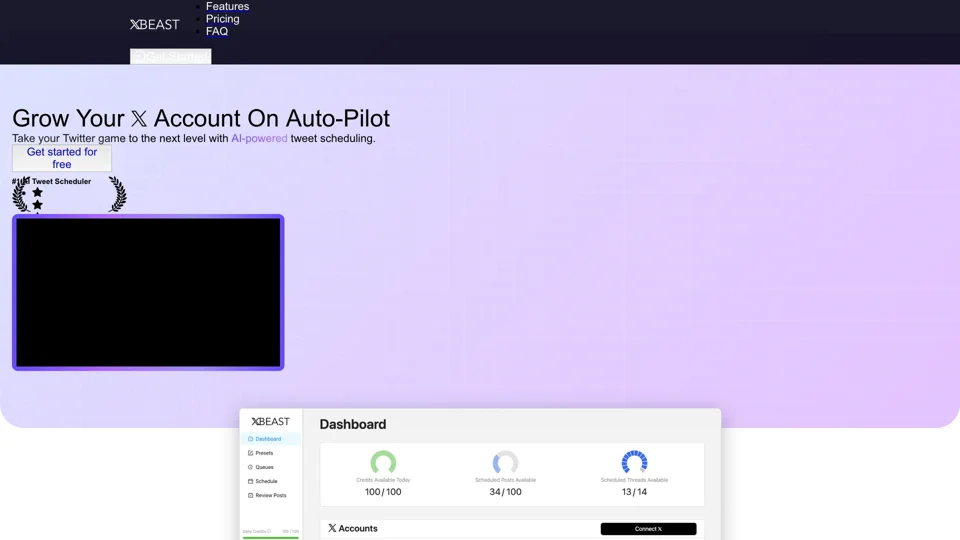Viewport: 960px width, 540px height.
Task: Click the Schedule calendar icon in sidebar
Action: pyautogui.click(x=250, y=481)
